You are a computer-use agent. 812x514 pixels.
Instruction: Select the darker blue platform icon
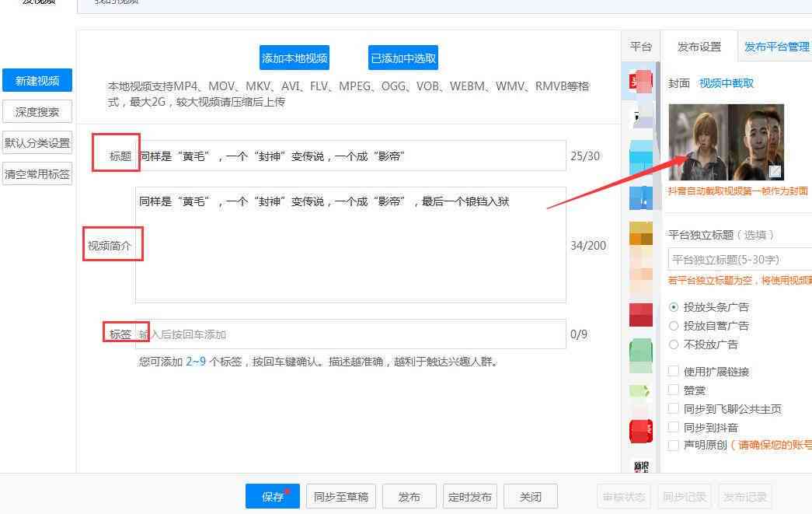tap(640, 198)
